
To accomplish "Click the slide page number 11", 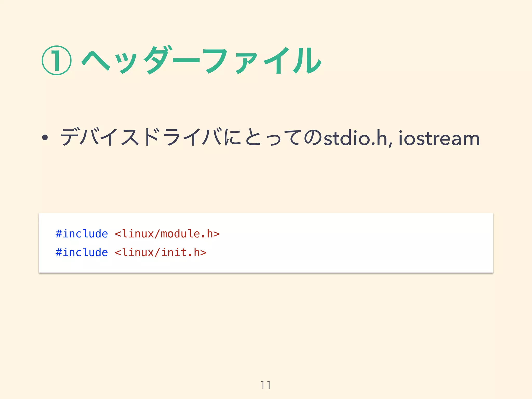I will click(x=266, y=385).
